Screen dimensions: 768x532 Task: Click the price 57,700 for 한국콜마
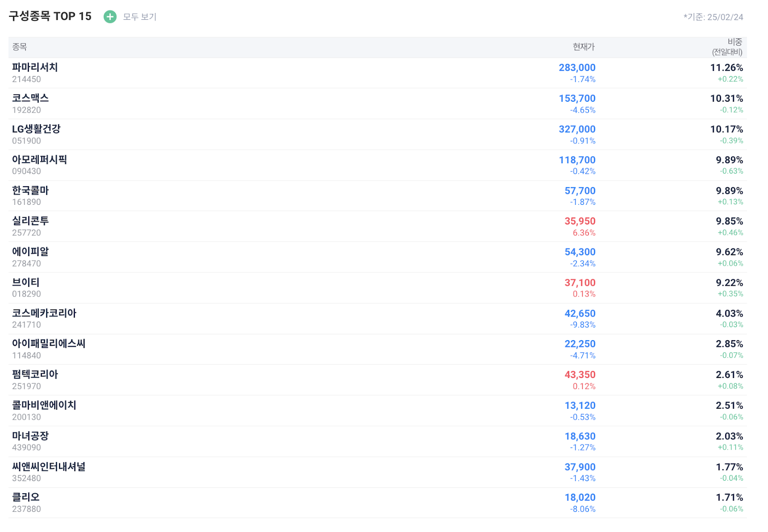click(580, 190)
